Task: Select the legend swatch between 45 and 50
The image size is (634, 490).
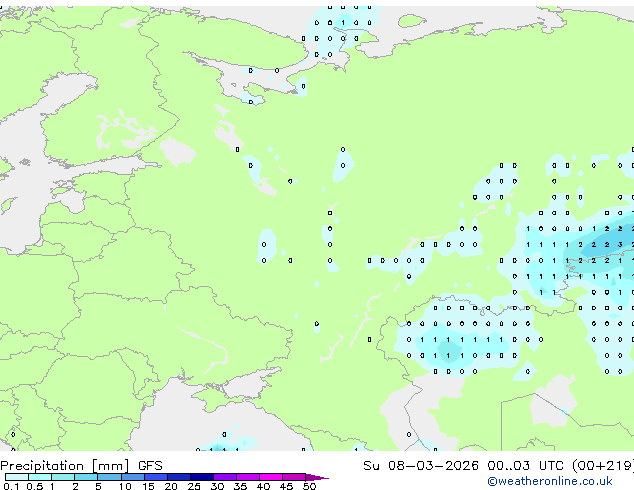Action: pos(294,477)
